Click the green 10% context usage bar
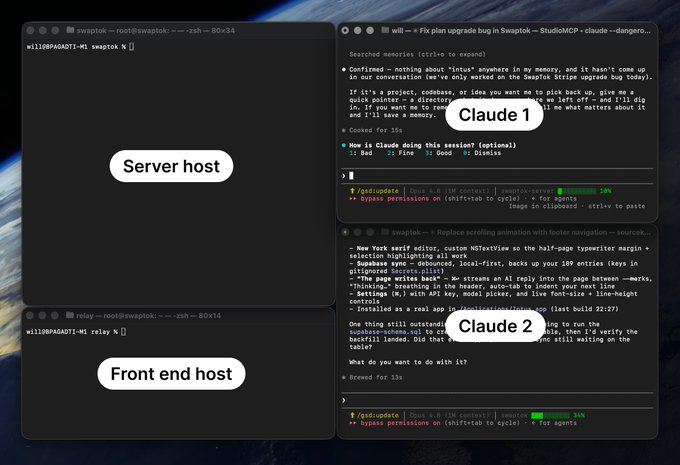The image size is (680, 465). 577,191
